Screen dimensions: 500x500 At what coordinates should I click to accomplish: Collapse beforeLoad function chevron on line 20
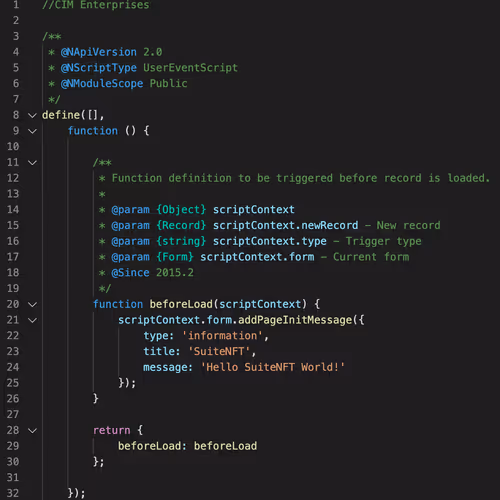click(32, 304)
